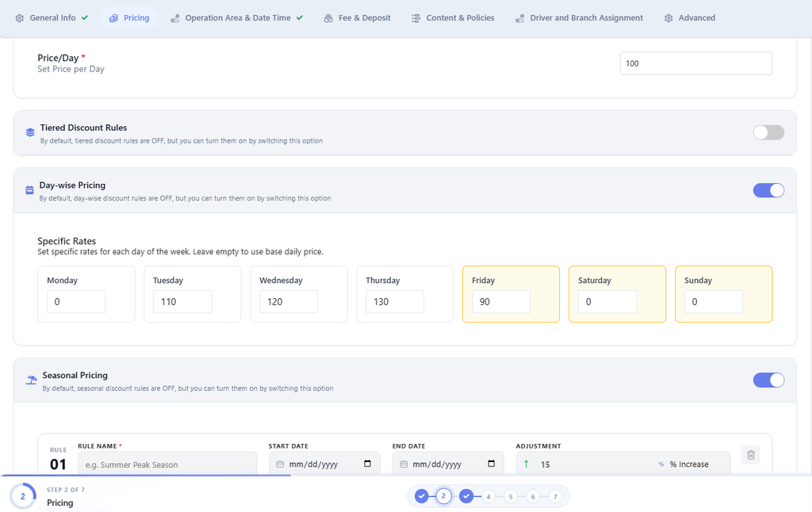The height and width of the screenshot is (512, 812).
Task: Delete seasonal rule 01 with trash icon
Action: click(751, 455)
